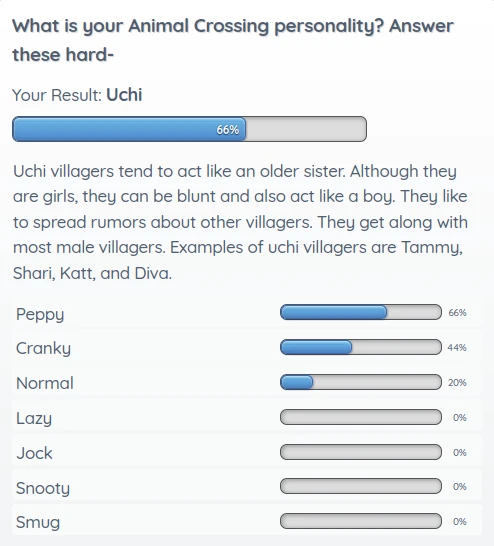The image size is (494, 546).
Task: Click the 20% value next to Normal
Action: (x=457, y=383)
